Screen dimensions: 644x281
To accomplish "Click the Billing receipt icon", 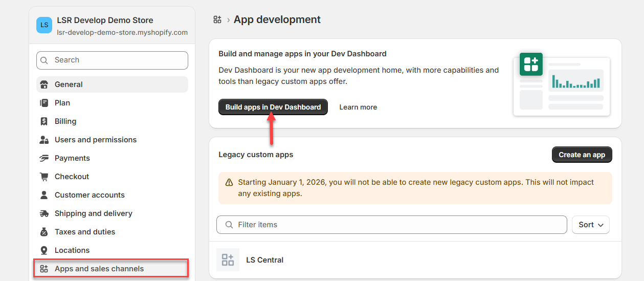I will pos(44,121).
